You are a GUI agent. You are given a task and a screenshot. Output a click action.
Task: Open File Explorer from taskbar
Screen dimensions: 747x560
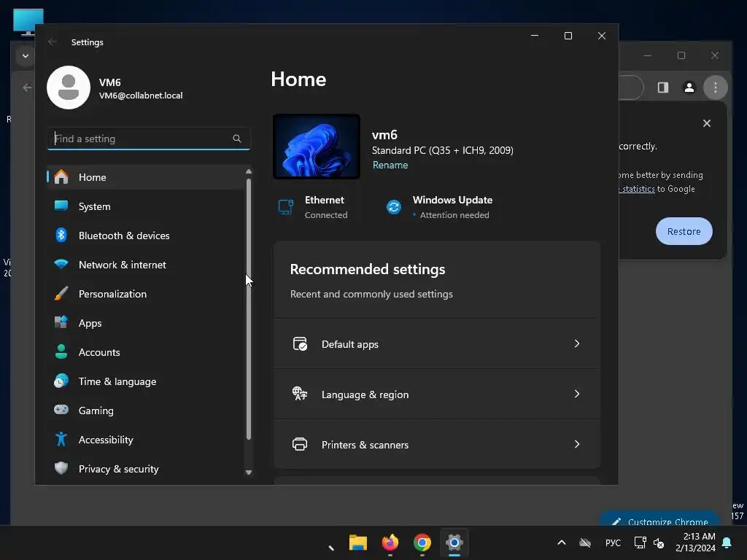pos(358,542)
